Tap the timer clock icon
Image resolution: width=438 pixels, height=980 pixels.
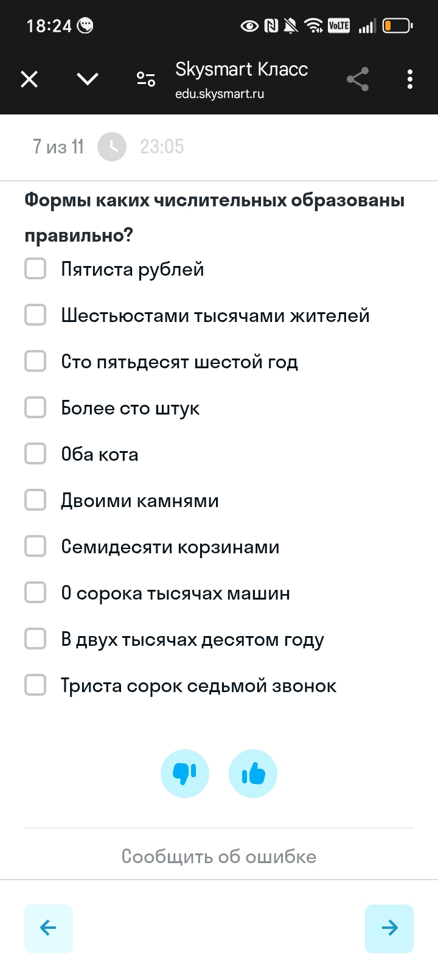[112, 147]
